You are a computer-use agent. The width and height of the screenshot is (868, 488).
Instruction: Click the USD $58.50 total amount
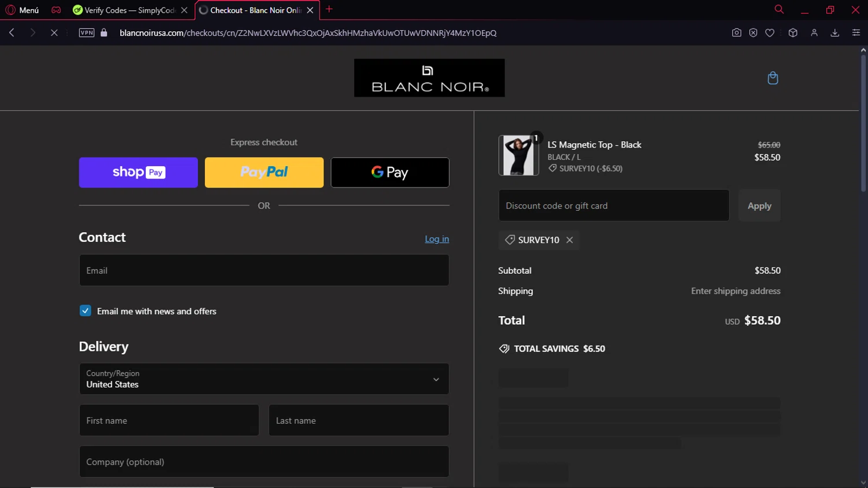click(753, 321)
